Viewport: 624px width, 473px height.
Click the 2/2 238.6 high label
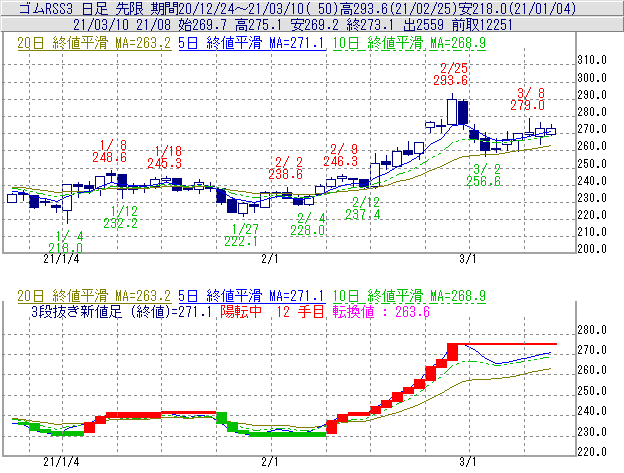285,168
